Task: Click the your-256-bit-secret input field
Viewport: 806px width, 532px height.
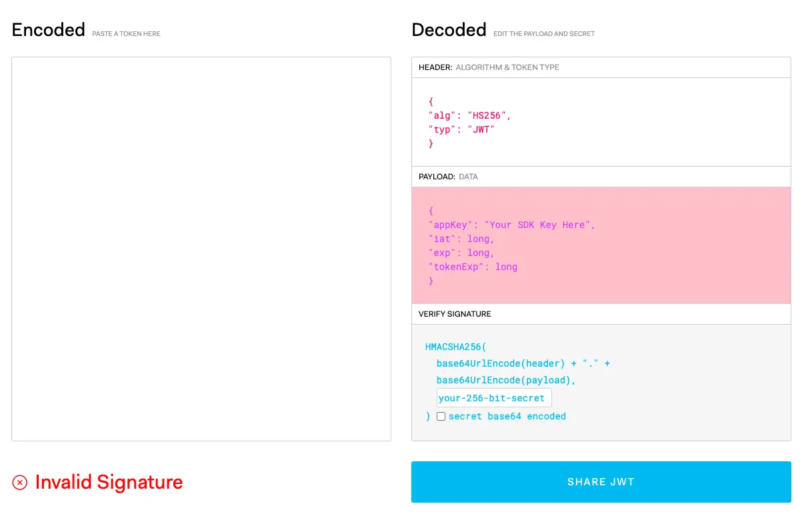Action: click(493, 397)
